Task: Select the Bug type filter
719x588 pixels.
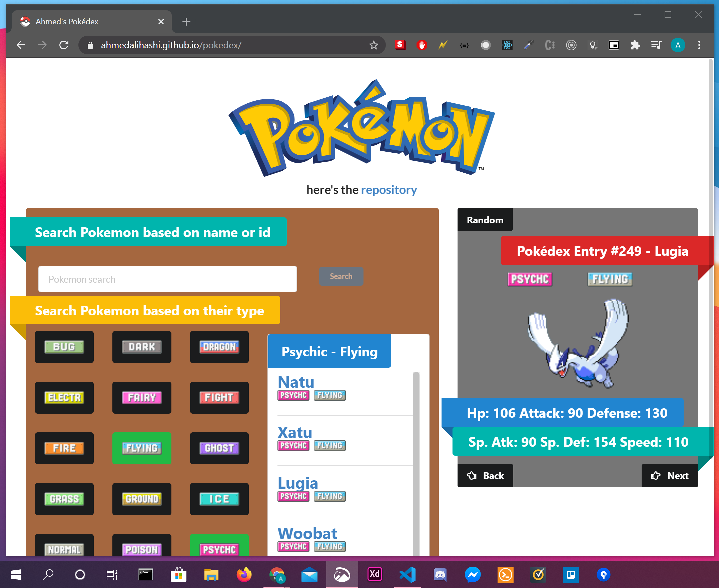Action: pyautogui.click(x=64, y=347)
